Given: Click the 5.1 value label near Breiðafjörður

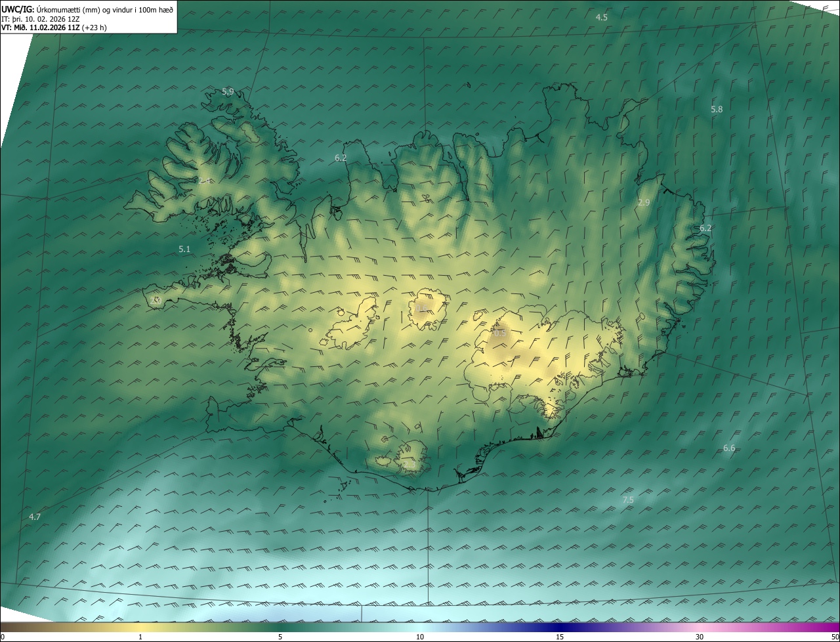Looking at the screenshot, I should click(x=184, y=249).
